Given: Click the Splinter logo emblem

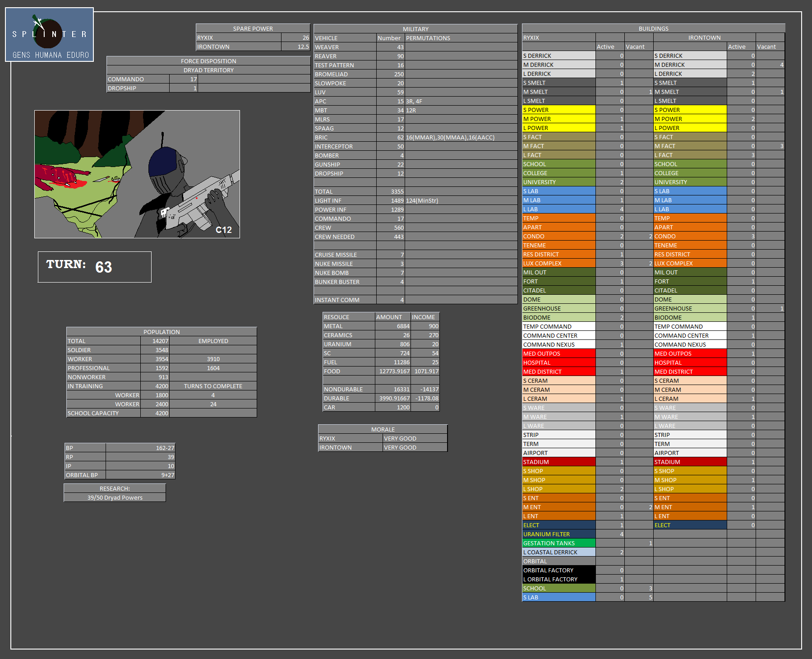Looking at the screenshot, I should click(49, 34).
